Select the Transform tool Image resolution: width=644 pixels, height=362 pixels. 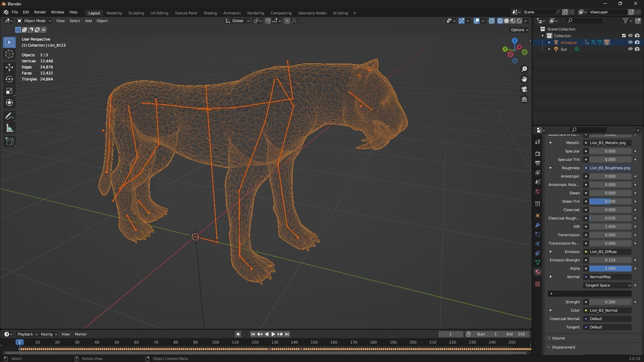pyautogui.click(x=9, y=103)
